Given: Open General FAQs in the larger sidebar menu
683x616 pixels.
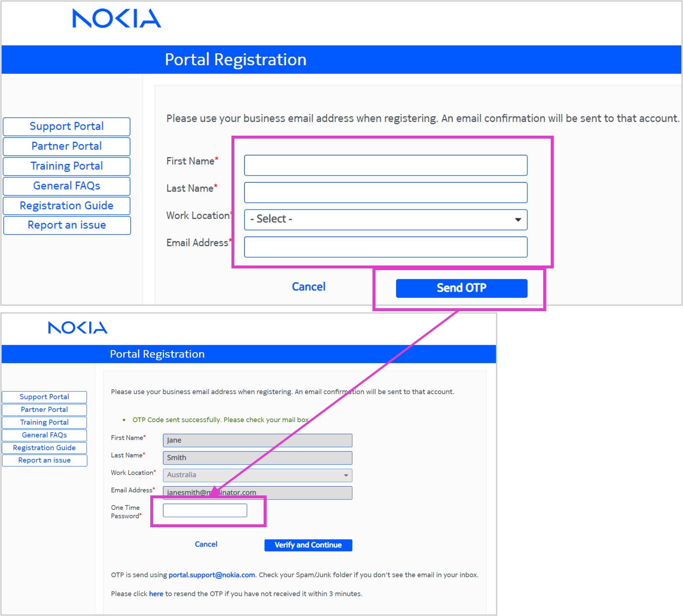Looking at the screenshot, I should tap(67, 186).
